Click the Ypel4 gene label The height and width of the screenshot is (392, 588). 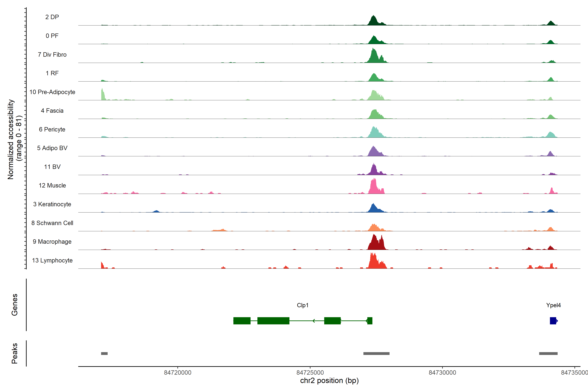pos(553,305)
